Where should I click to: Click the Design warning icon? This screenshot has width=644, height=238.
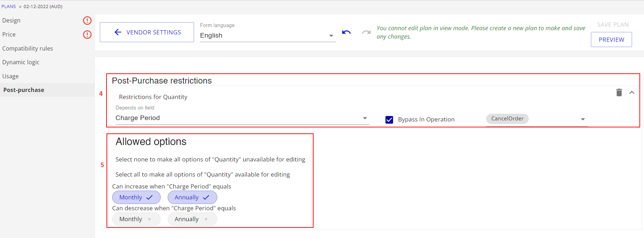pos(87,20)
